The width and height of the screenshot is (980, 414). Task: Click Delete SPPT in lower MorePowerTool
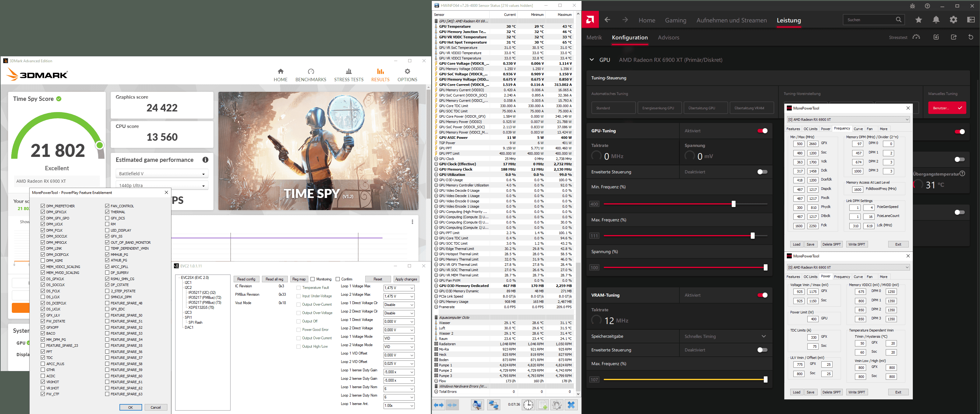coord(831,392)
